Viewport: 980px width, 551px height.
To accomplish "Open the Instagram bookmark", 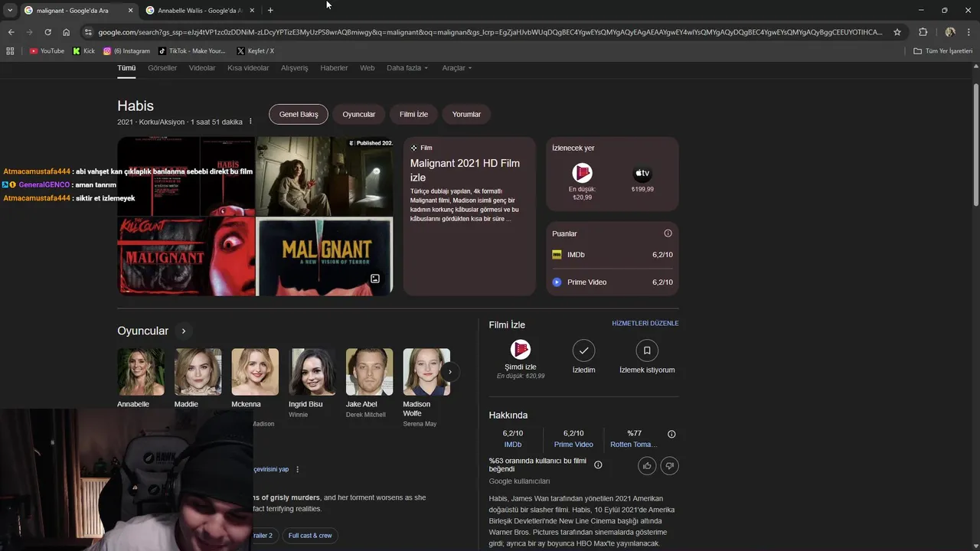I will [126, 51].
